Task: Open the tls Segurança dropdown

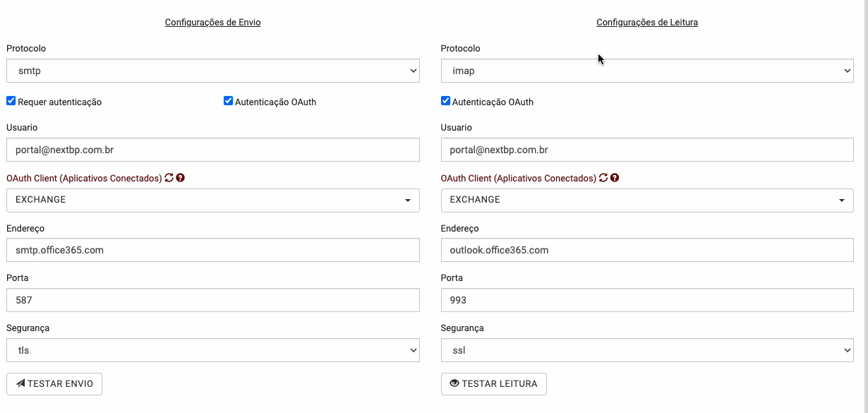Action: (212, 350)
